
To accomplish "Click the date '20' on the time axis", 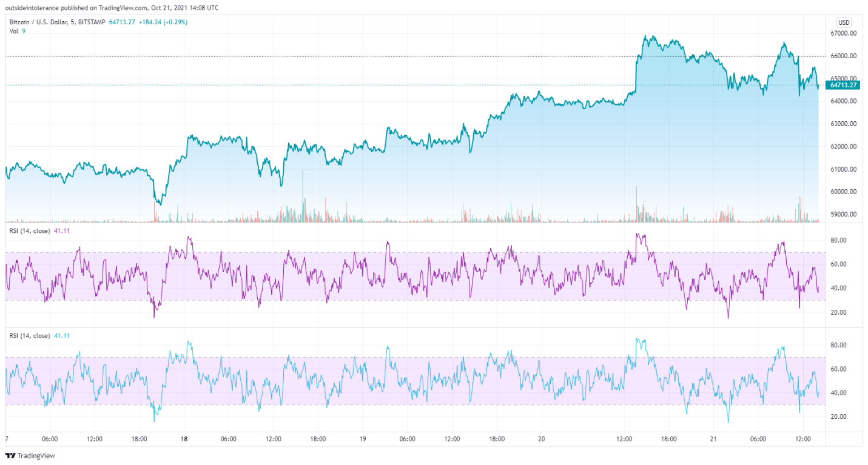I will click(x=541, y=439).
